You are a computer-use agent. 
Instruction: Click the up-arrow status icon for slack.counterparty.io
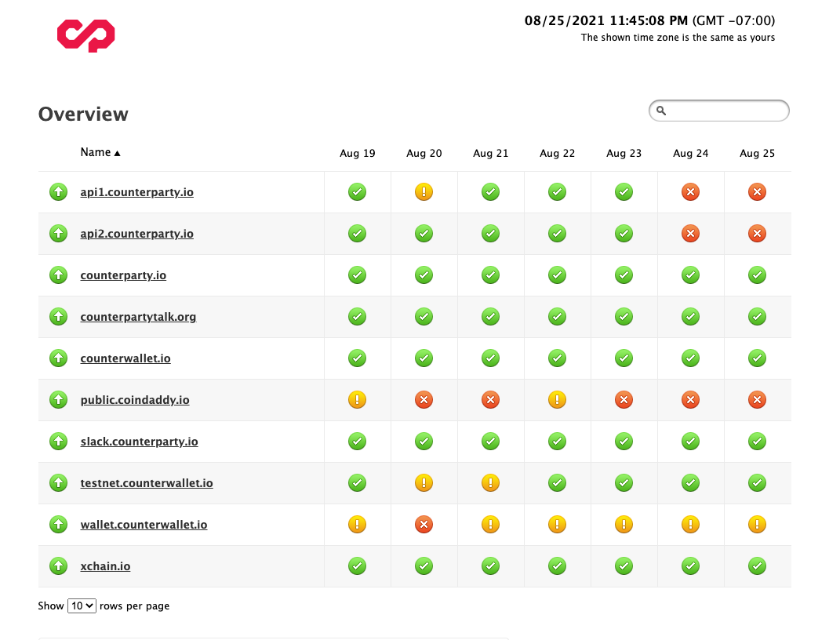[x=58, y=442]
